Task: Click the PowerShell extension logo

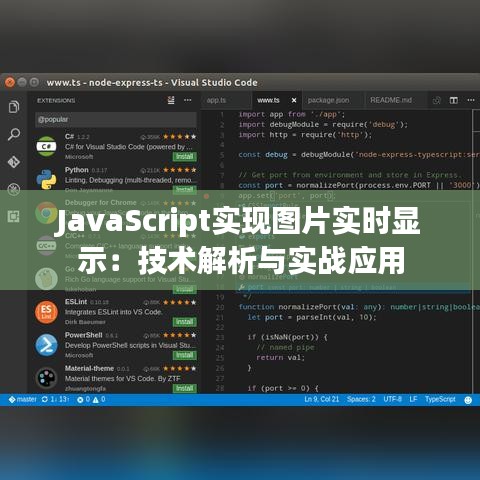Action: [x=46, y=345]
